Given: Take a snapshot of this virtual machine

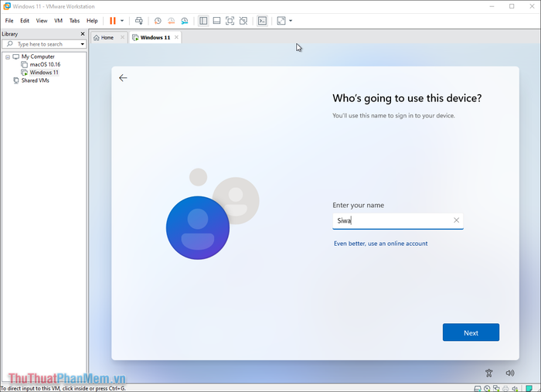Looking at the screenshot, I should coord(158,21).
